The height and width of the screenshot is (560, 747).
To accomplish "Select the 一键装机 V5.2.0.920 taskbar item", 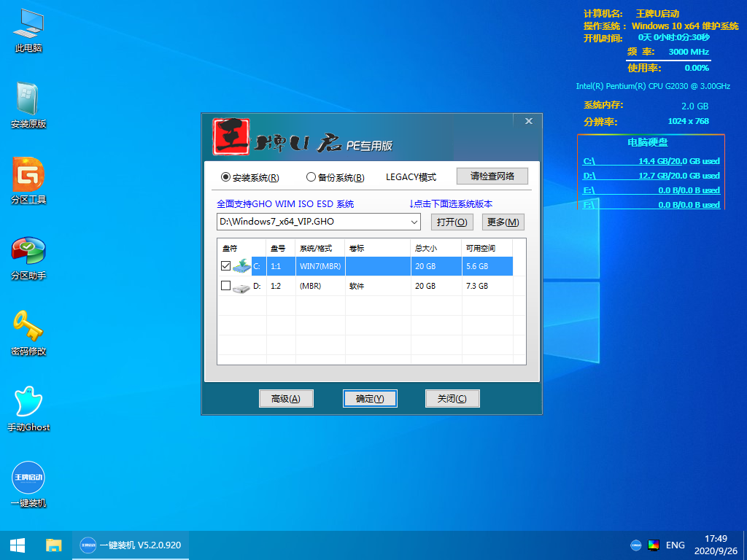I will (x=131, y=545).
